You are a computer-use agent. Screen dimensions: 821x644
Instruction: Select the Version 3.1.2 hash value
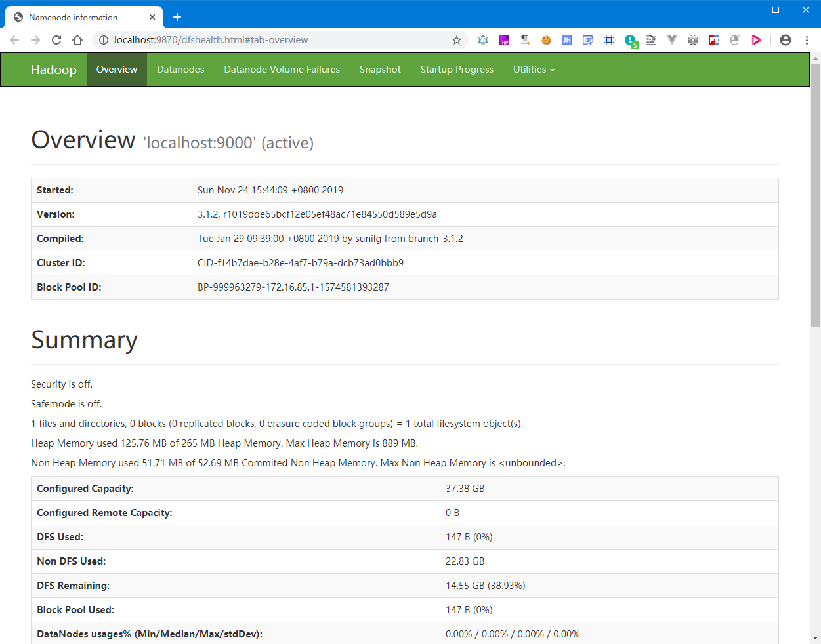point(317,214)
